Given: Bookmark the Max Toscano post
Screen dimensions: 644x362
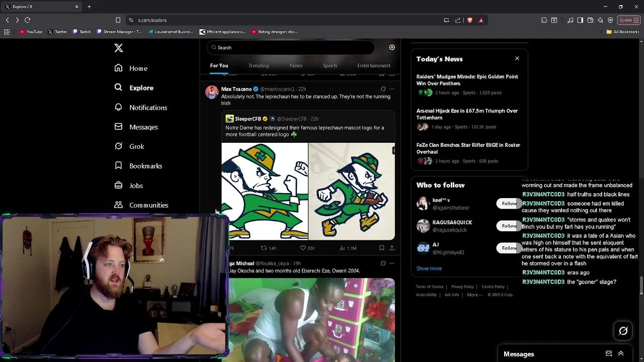Looking at the screenshot, I should (381, 248).
